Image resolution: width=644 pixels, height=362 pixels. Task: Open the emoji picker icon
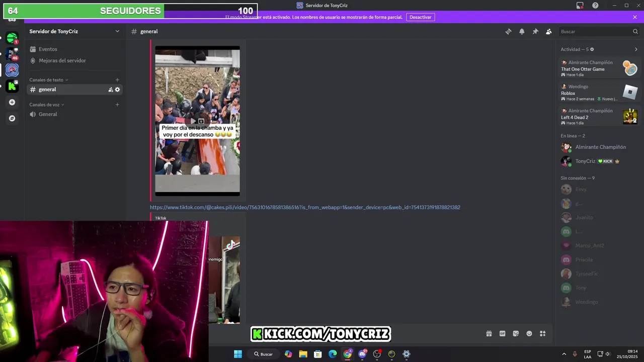(x=529, y=333)
